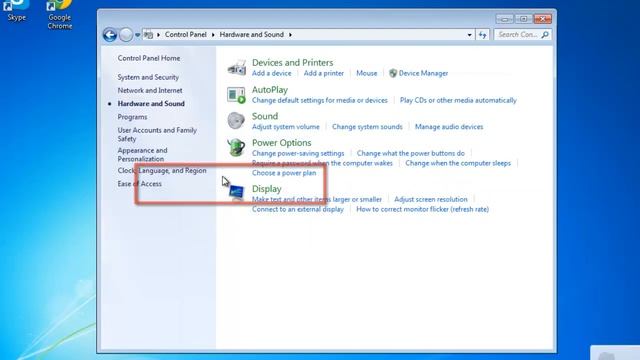This screenshot has height=360, width=640.
Task: Click the Device Manager shield icon
Action: coord(393,73)
